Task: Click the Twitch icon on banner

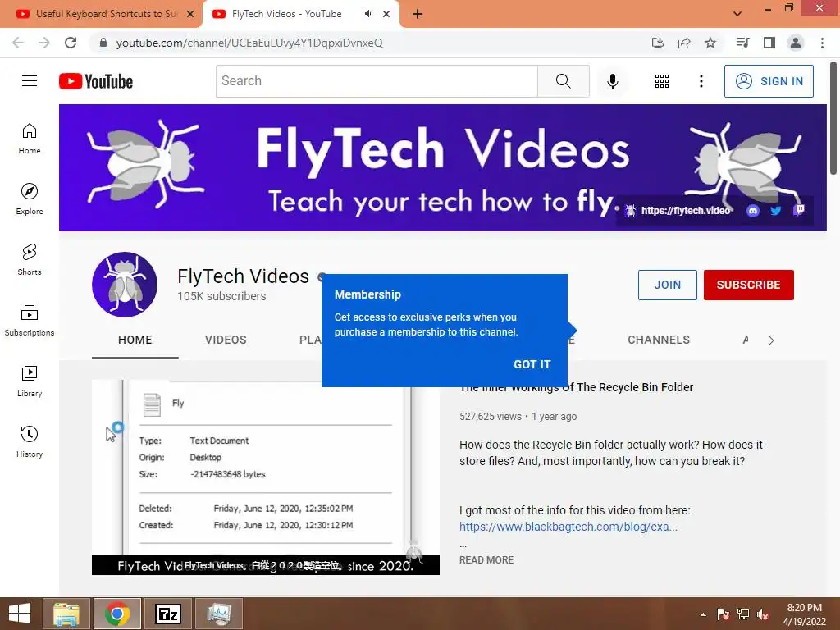Action: click(x=799, y=210)
